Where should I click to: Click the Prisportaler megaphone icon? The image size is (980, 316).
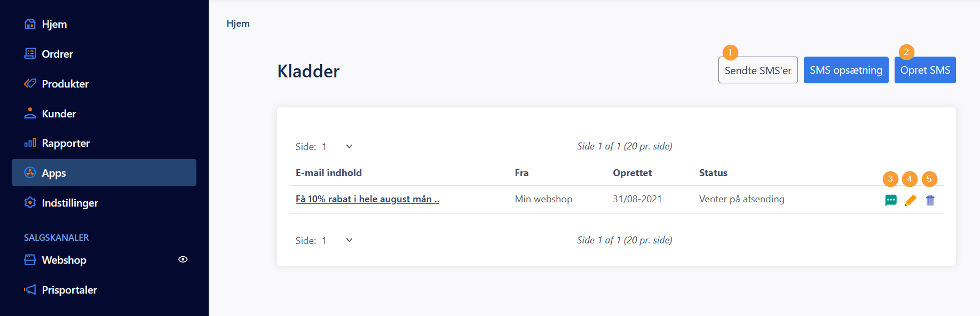pyautogui.click(x=30, y=290)
